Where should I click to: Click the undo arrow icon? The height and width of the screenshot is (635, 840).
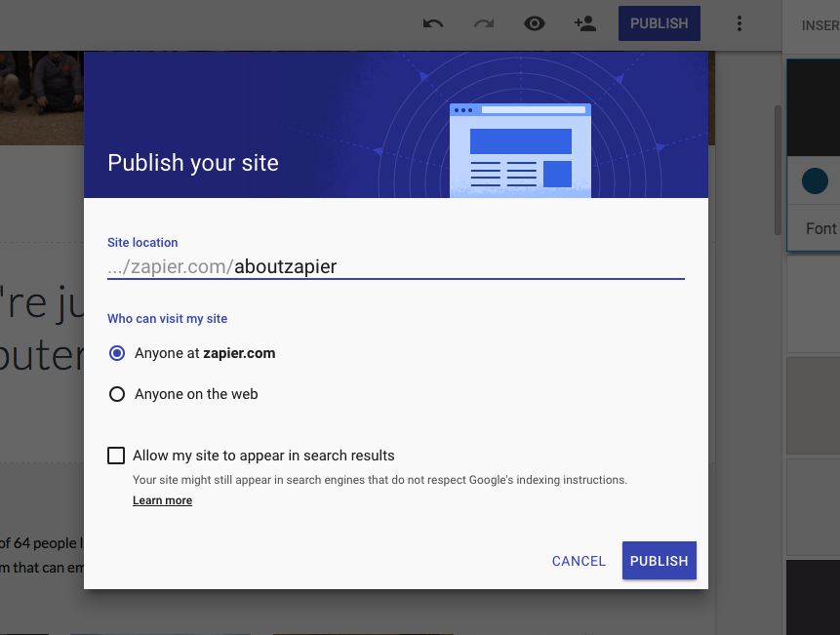pyautogui.click(x=433, y=23)
